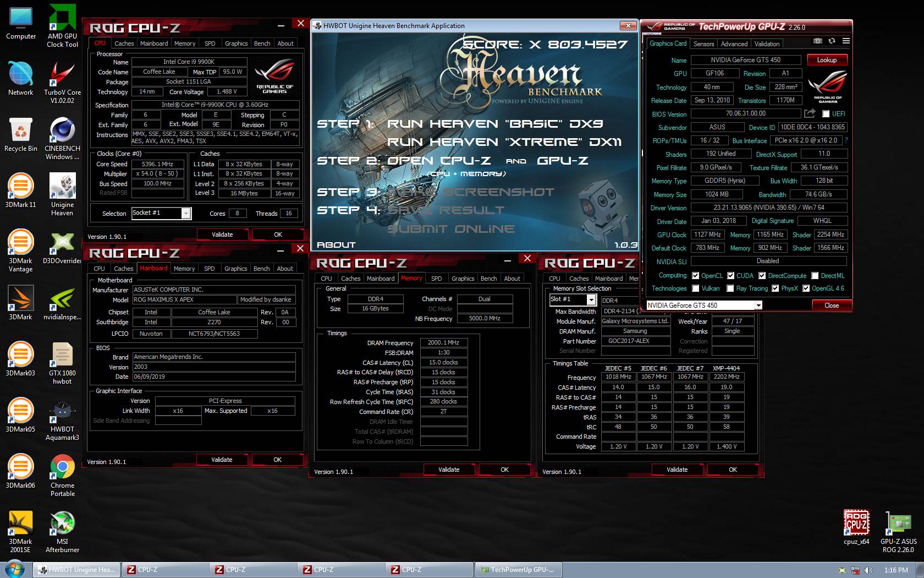Screen dimensions: 924x578
Task: Toggle the DirectCompute checkbox
Action: click(x=762, y=276)
